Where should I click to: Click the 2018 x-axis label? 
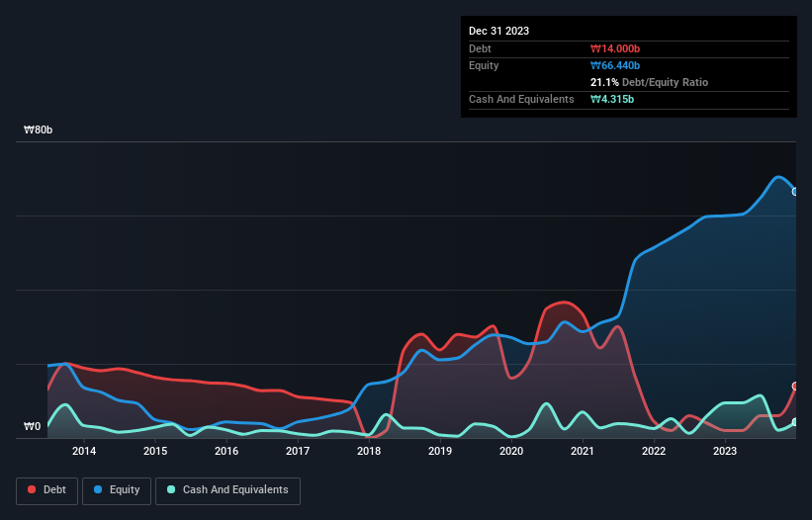pyautogui.click(x=369, y=451)
